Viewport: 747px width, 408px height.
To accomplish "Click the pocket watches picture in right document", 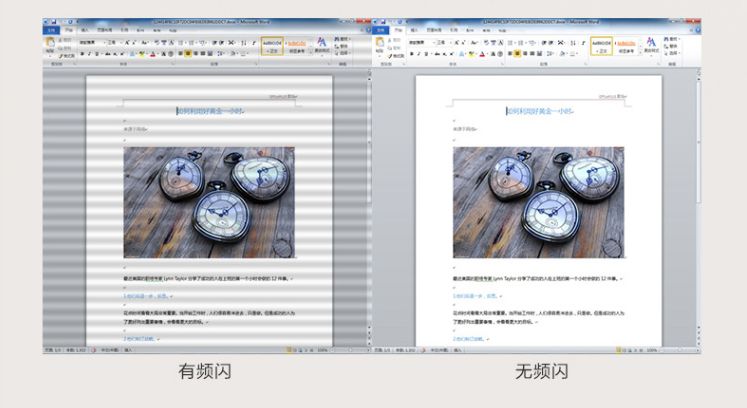I will [539, 203].
